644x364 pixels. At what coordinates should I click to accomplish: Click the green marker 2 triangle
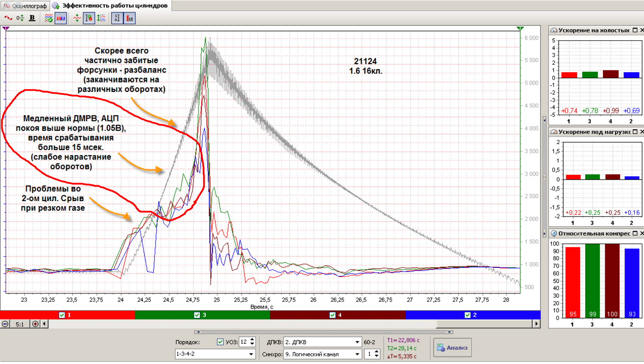520,28
